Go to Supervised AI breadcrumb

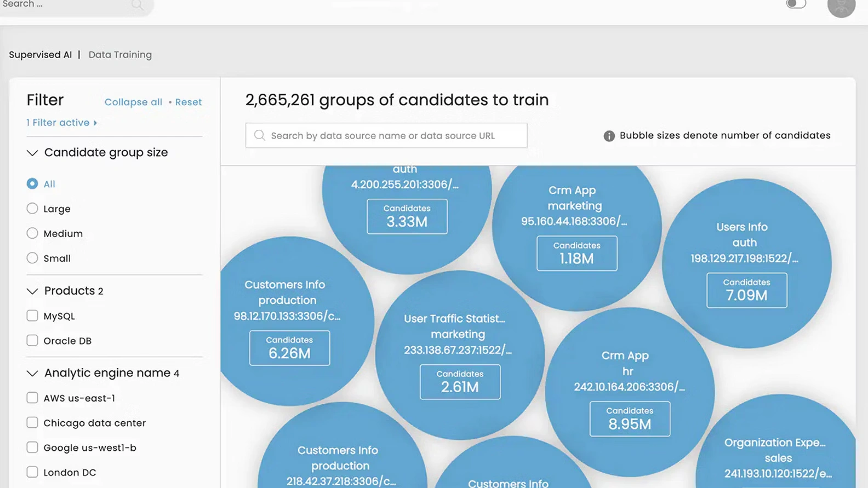click(x=40, y=55)
